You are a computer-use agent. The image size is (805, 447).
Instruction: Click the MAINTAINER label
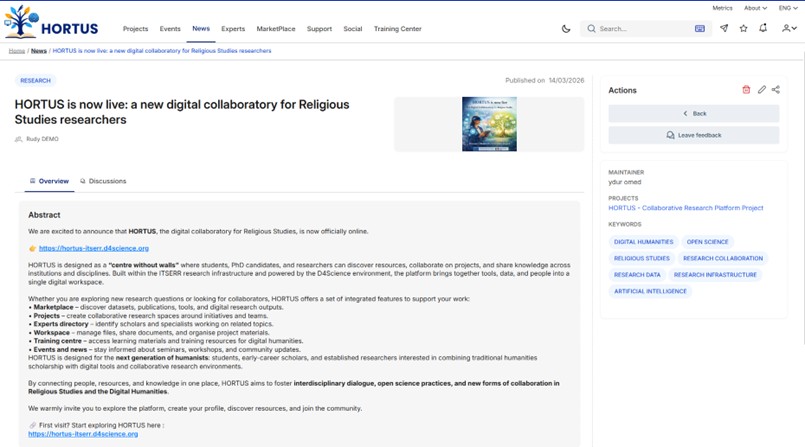(x=626, y=172)
